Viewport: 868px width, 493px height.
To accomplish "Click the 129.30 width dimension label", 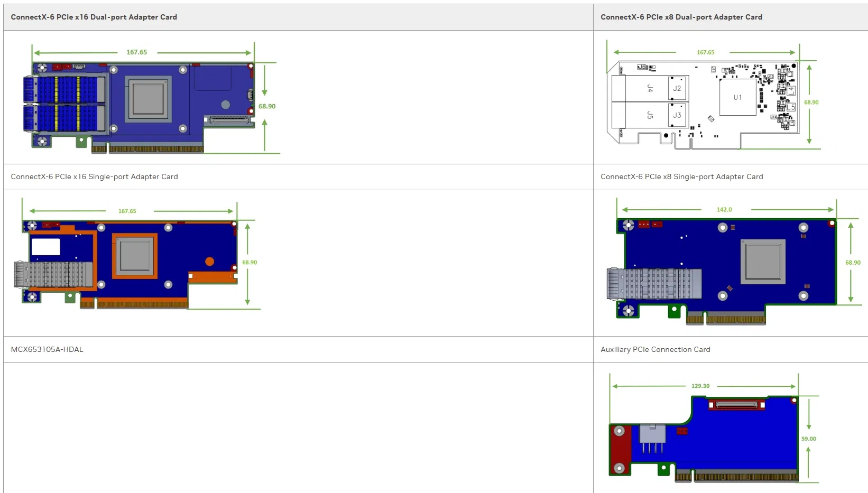I will [700, 386].
